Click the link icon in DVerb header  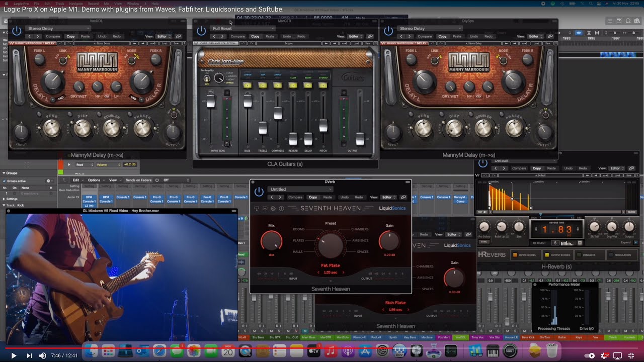[x=403, y=197]
